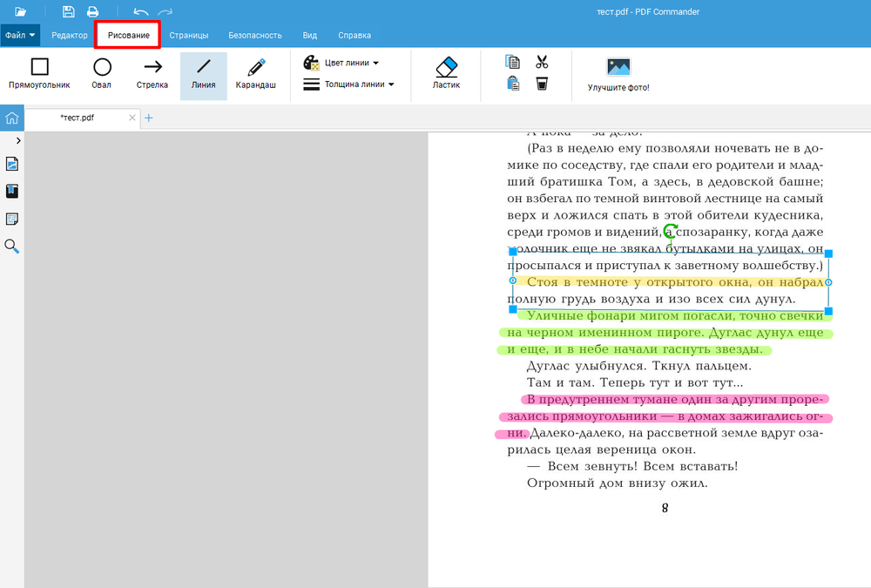Viewport: 871px width, 588px height.
Task: Open page thumbnails panel in sidebar
Action: click(11, 164)
